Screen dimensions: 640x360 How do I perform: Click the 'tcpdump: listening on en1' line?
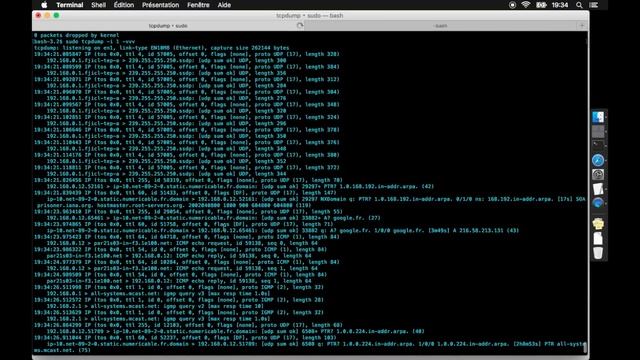[x=162, y=48]
